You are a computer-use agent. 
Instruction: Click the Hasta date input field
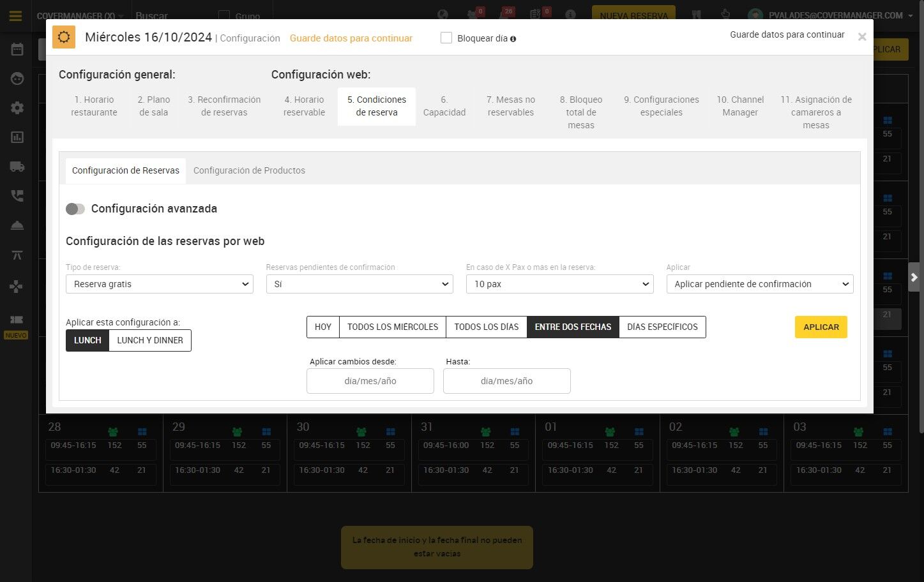(x=507, y=381)
